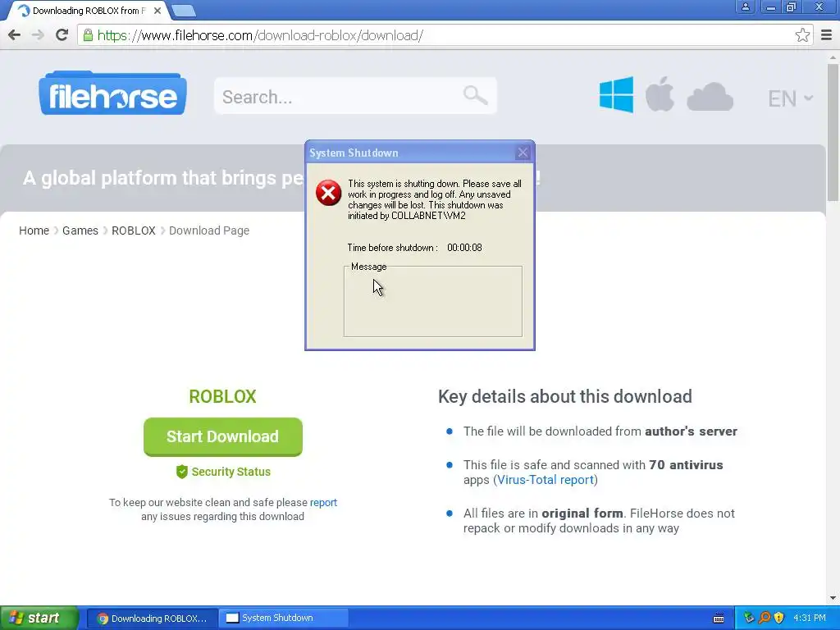Click the Message box in shutdown dialog
This screenshot has width=840, height=630.
click(433, 302)
